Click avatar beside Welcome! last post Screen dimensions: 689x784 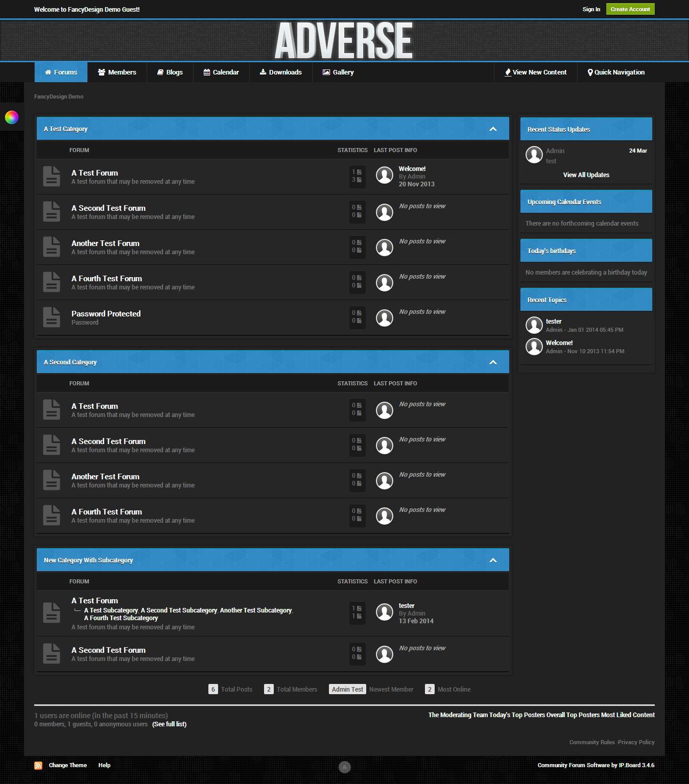[x=385, y=176]
